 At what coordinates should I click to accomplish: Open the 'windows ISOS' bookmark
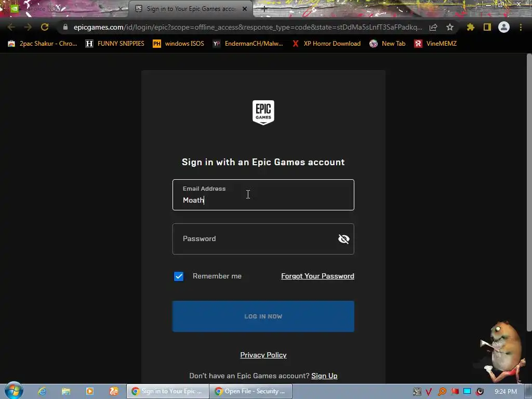coord(179,44)
